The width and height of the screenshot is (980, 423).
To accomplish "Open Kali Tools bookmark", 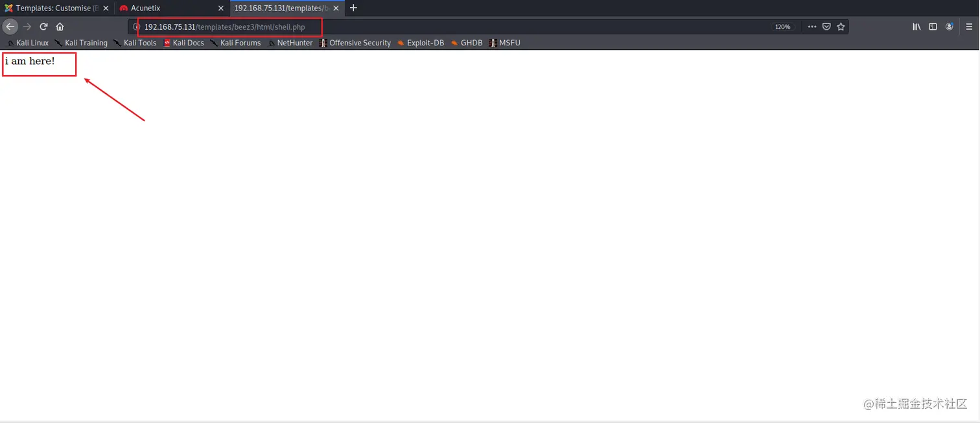I will click(x=135, y=43).
